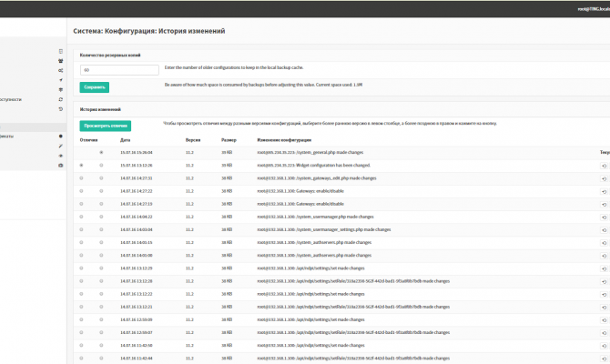This screenshot has width=610, height=364.
Task: Focus the backup count input field
Action: pyautogui.click(x=119, y=69)
